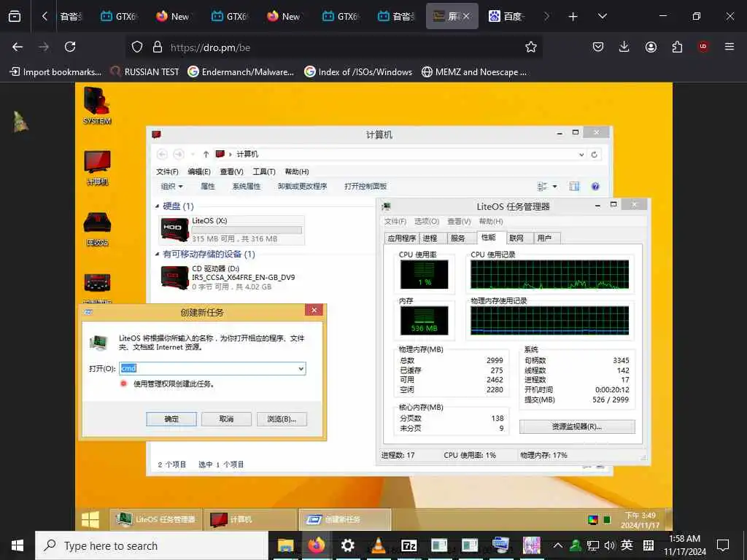The image size is (747, 560).
Task: Switch to the 进程 tab
Action: pos(430,238)
